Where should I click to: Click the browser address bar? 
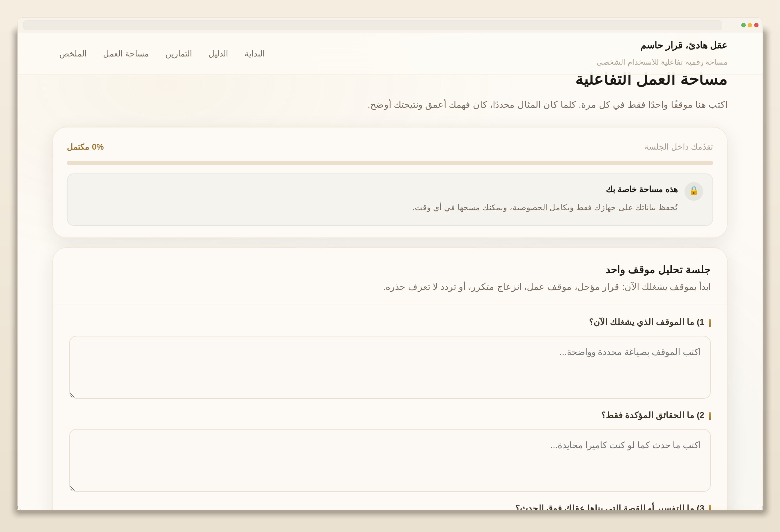coord(373,25)
